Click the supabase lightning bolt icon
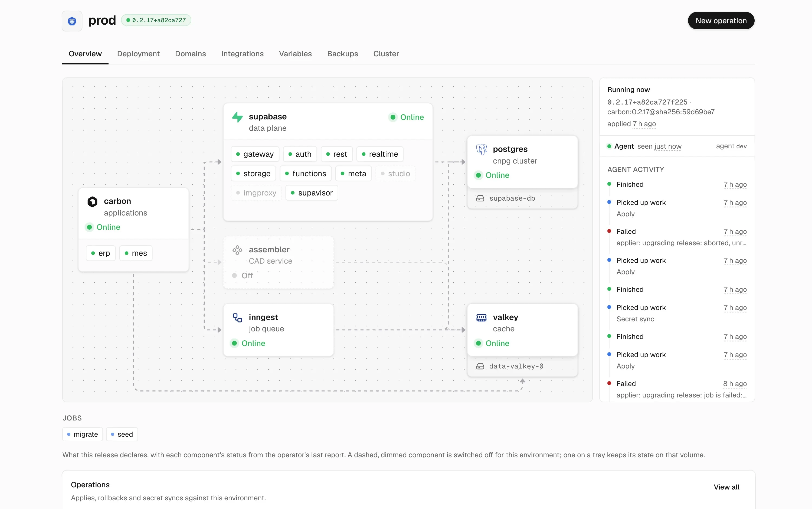The height and width of the screenshot is (509, 812). point(237,117)
